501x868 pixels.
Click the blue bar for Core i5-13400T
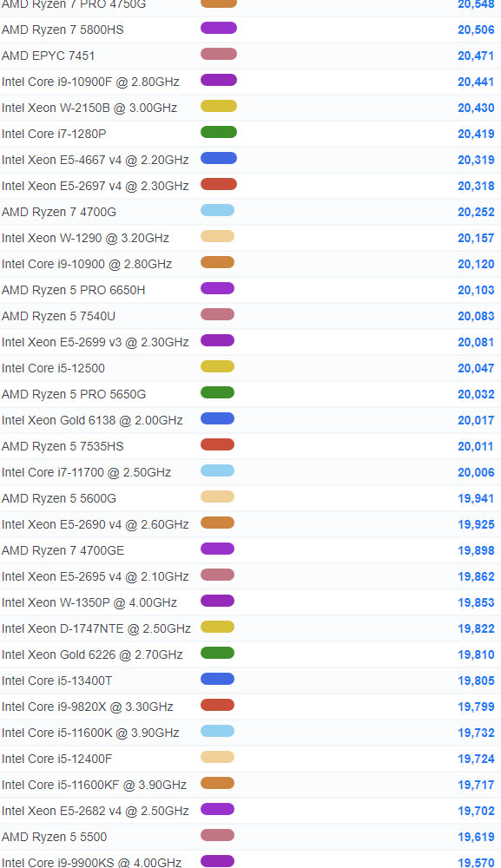click(x=218, y=678)
